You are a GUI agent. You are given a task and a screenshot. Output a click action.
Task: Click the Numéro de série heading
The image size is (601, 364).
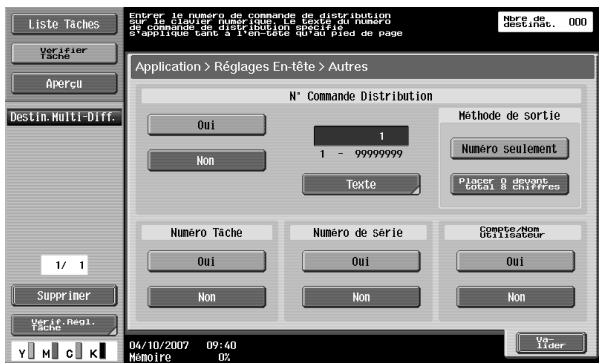pos(358,233)
